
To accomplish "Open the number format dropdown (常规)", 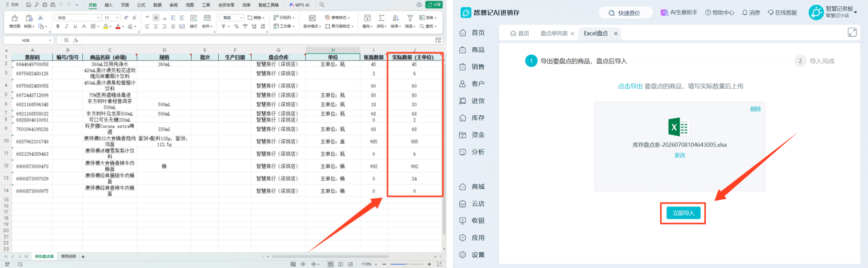I will pos(241,18).
